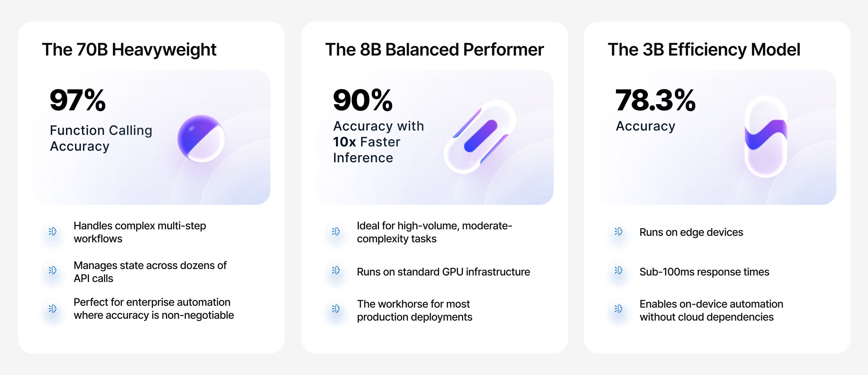Click the 97% accuracy figure
Screen dimensions: 868x375
coord(78,100)
